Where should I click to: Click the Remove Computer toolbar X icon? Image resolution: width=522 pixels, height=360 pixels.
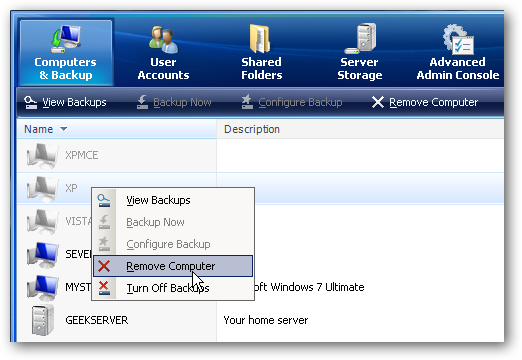(378, 102)
